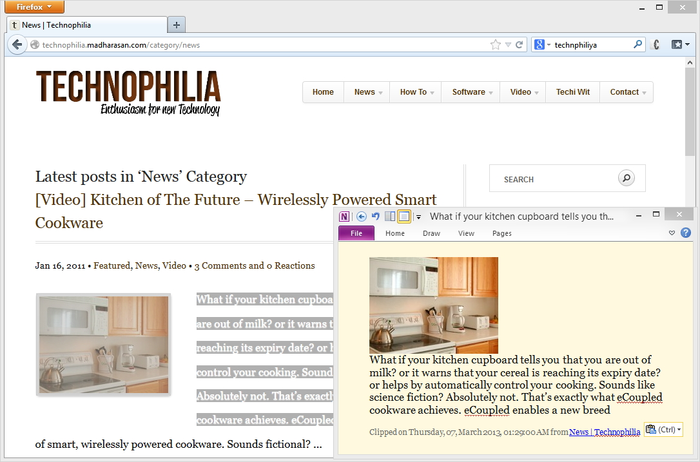This screenshot has width=700, height=462.
Task: Open the bookmarks menu toolbar icon
Action: 680,45
